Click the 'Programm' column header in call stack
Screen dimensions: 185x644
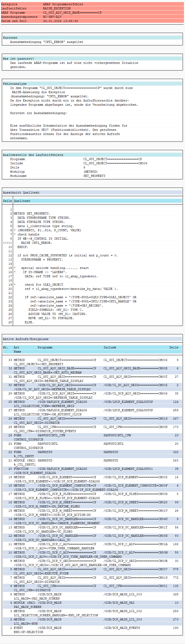[45, 347]
